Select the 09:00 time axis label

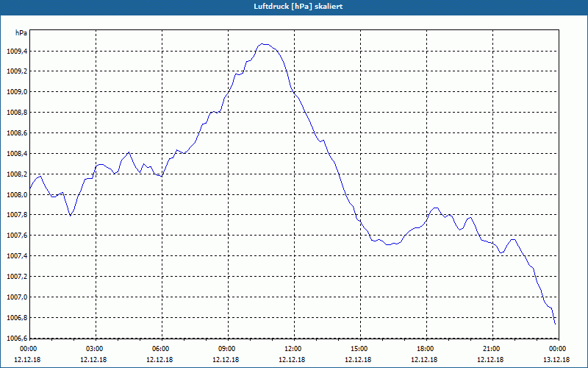226,349
